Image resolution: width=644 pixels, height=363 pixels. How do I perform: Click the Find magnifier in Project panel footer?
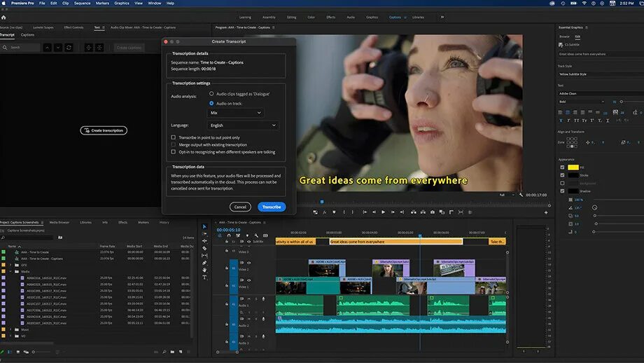164,352
